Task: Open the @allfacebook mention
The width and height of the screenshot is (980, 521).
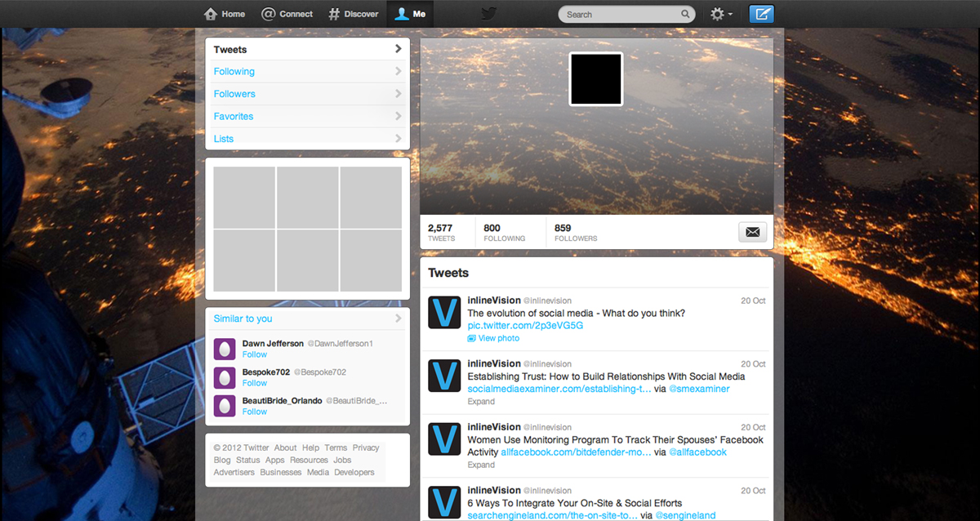Action: tap(697, 452)
